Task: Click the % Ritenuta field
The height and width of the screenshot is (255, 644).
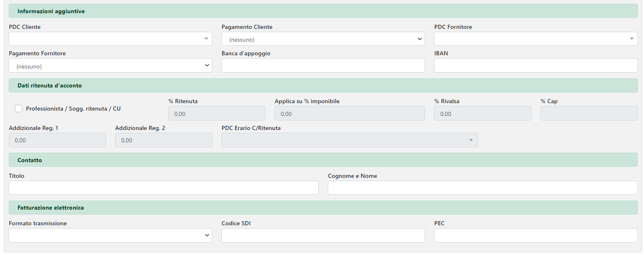Action: click(216, 113)
